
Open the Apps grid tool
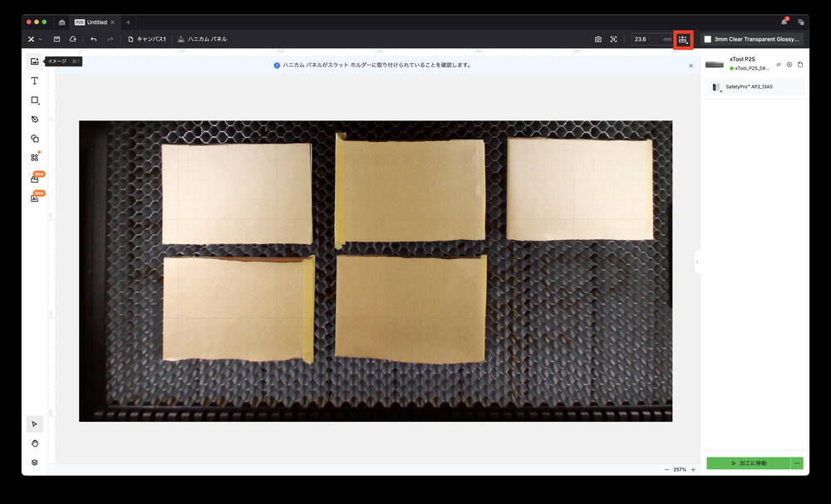pyautogui.click(x=34, y=157)
